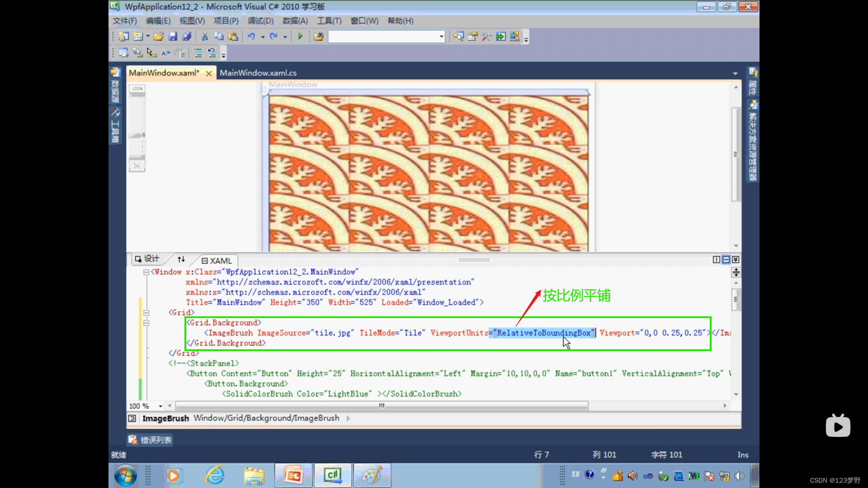Image resolution: width=868 pixels, height=488 pixels.
Task: Click the New Project toolbar icon
Action: (123, 37)
